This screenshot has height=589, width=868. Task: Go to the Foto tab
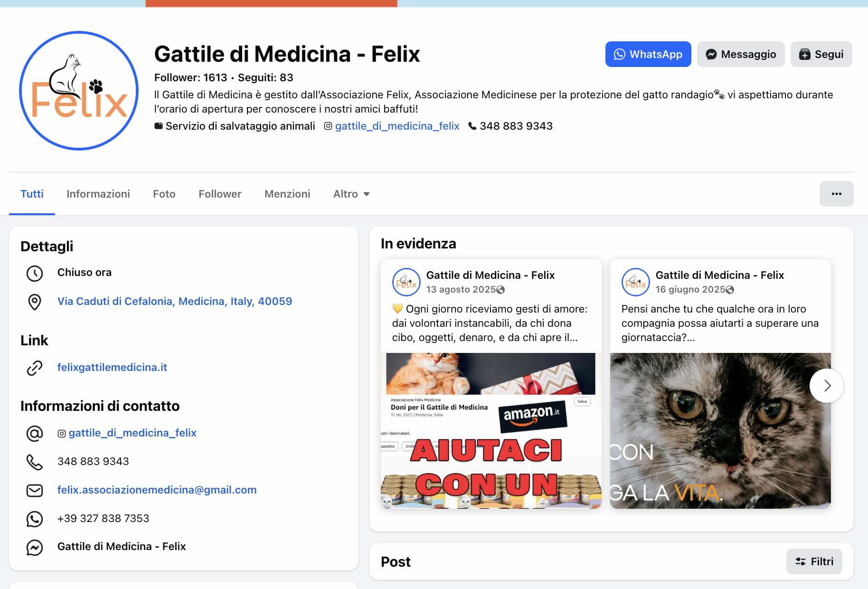click(164, 194)
